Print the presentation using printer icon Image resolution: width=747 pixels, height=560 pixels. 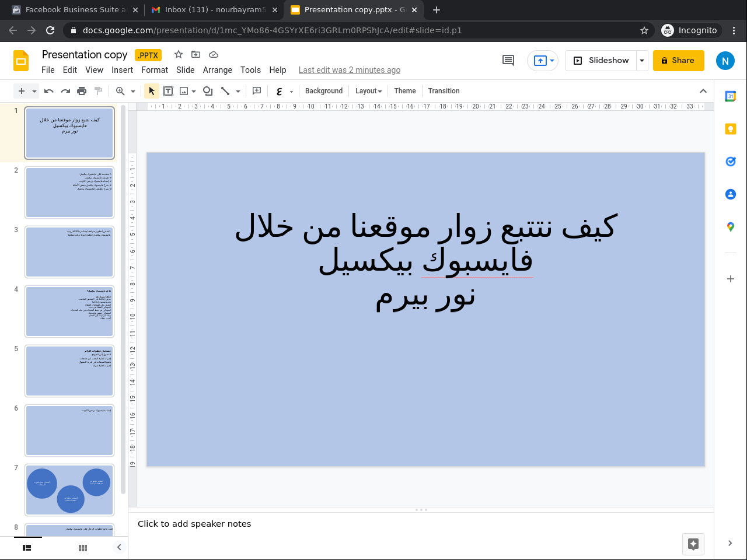82,91
